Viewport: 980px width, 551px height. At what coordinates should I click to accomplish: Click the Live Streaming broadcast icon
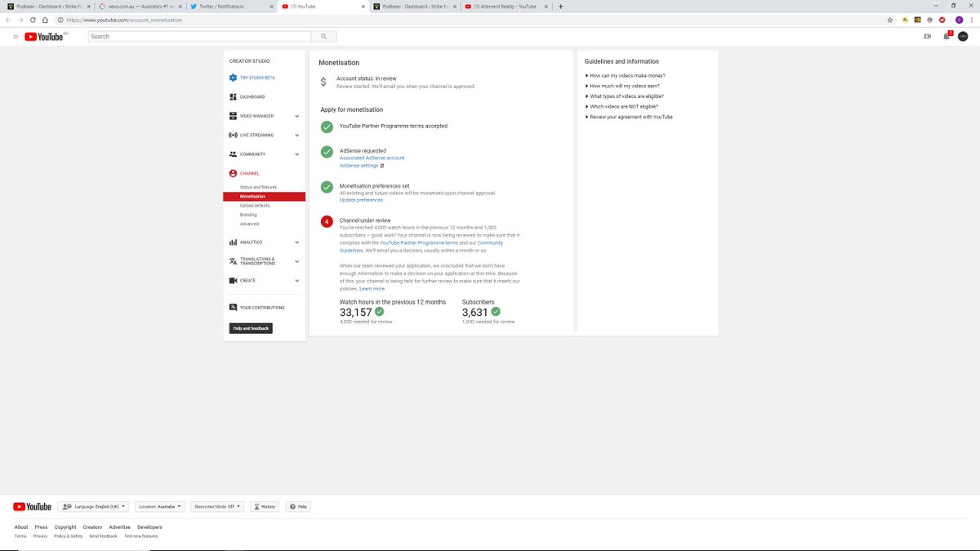233,135
